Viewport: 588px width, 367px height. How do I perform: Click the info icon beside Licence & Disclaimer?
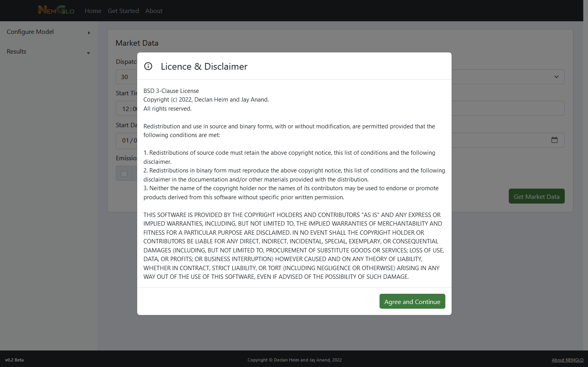click(x=148, y=66)
